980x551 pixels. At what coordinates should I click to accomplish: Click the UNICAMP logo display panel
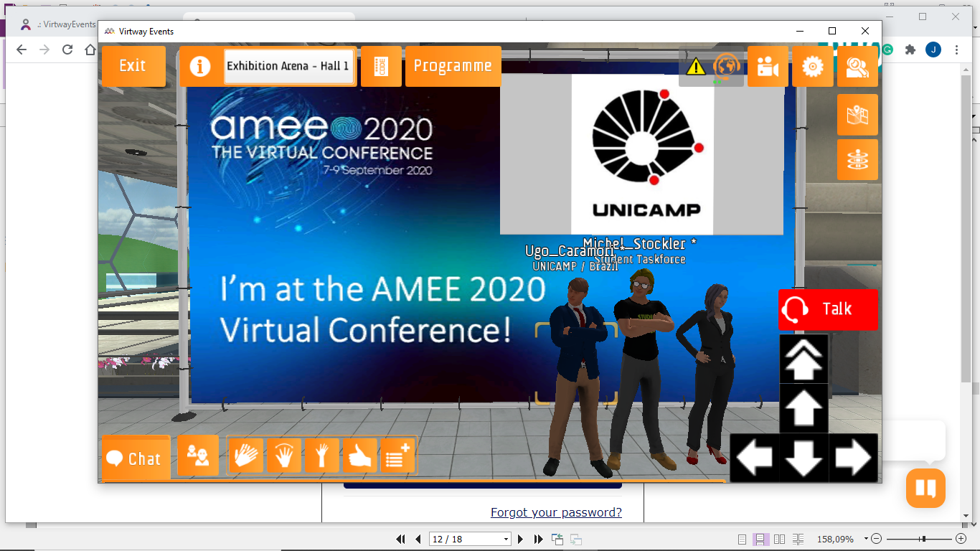(x=641, y=154)
